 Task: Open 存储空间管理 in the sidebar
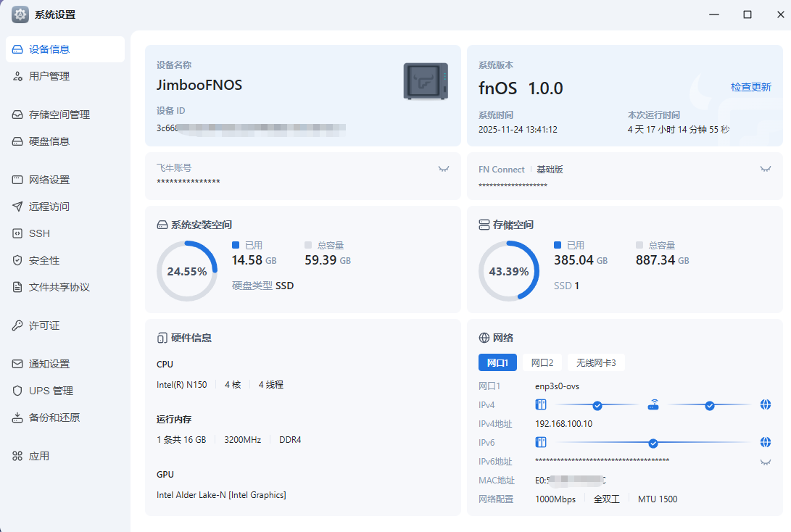coord(59,115)
